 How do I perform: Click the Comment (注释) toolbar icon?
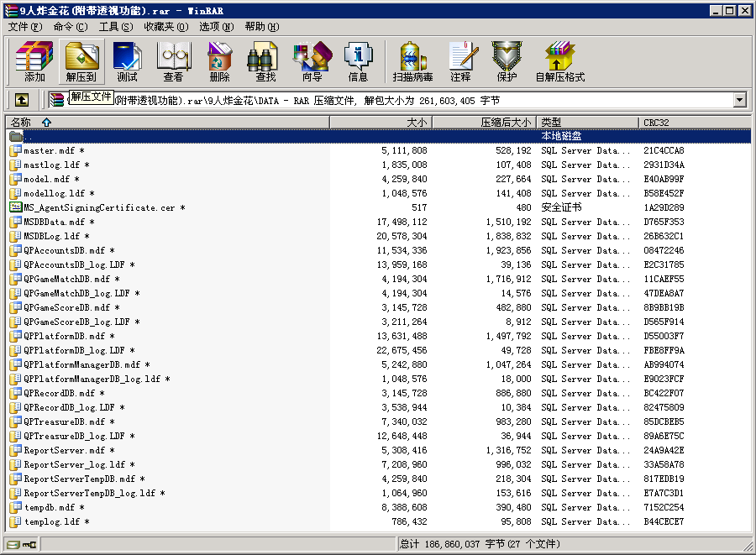click(460, 61)
